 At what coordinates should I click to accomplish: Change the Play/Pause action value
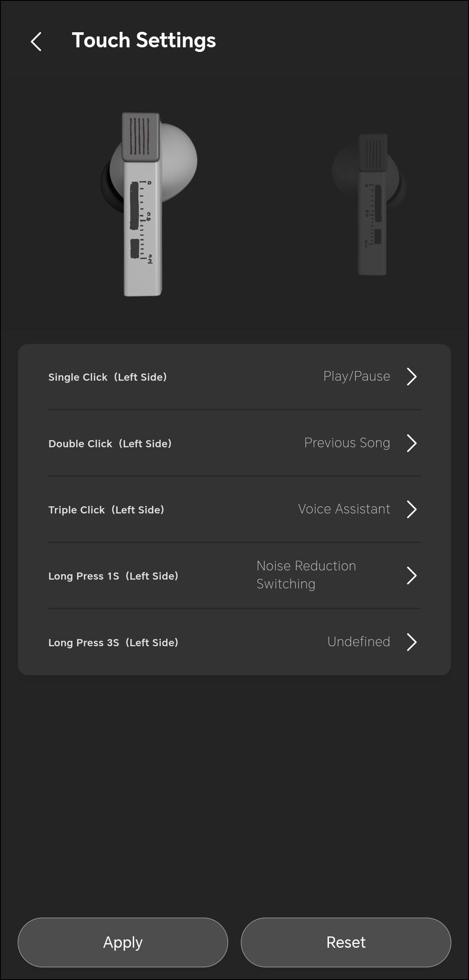pyautogui.click(x=357, y=377)
